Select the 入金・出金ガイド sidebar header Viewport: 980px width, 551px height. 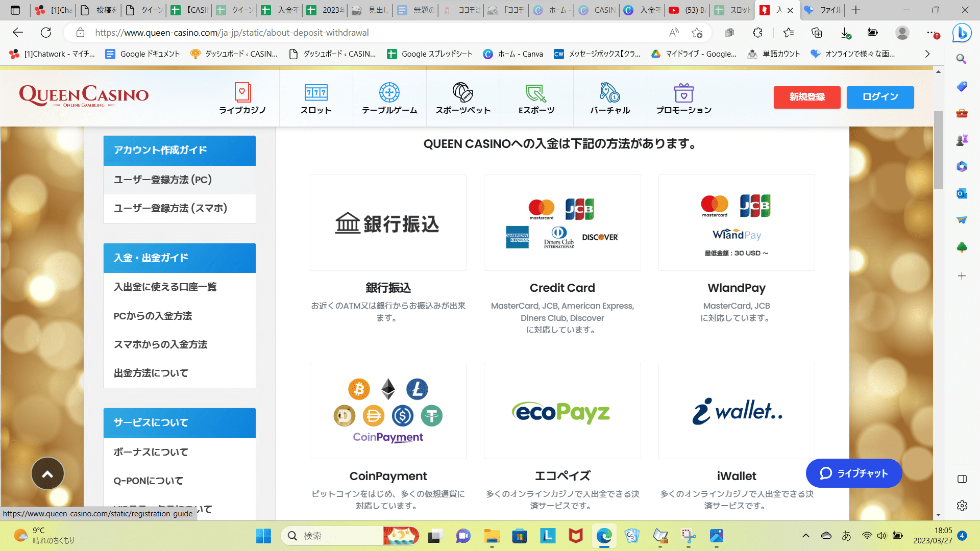[x=180, y=258]
